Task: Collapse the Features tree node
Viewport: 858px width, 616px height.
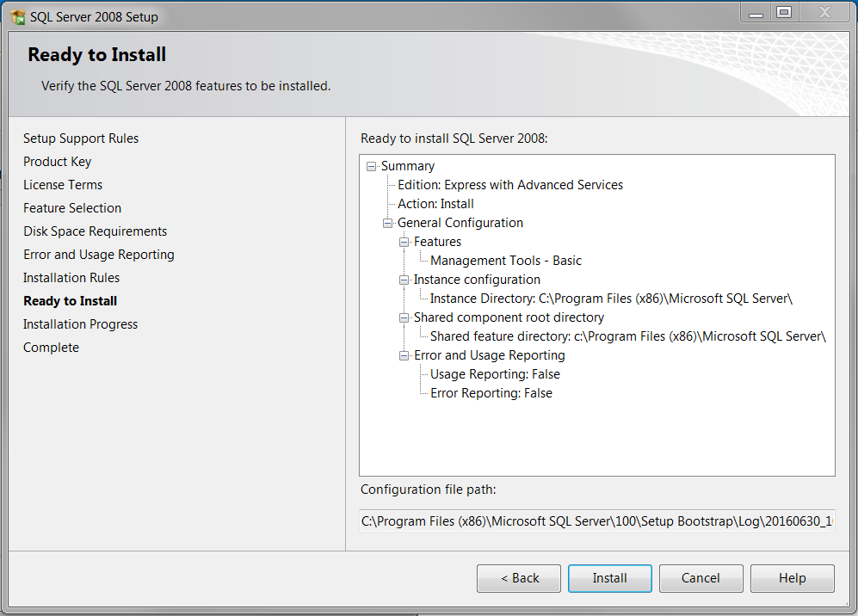Action: point(404,242)
